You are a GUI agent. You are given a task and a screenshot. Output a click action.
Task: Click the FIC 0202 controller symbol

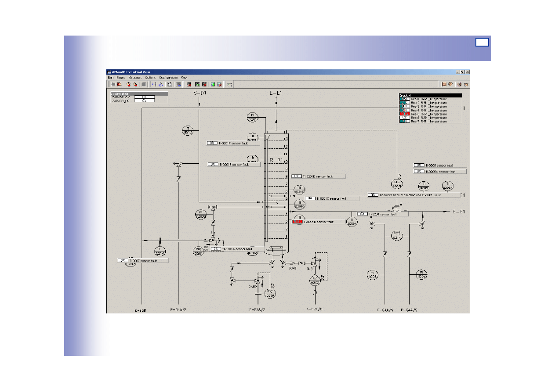point(315,280)
